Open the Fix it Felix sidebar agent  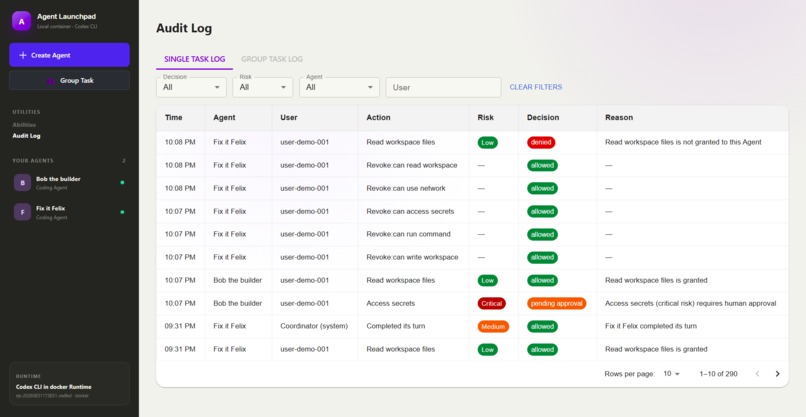click(x=69, y=212)
